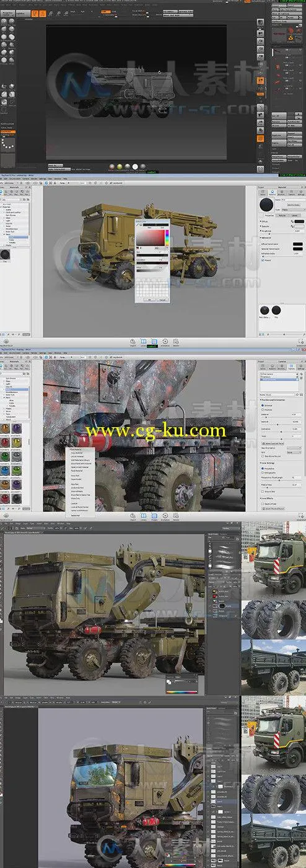Click the Distance slider in Camera panel
Viewport: 306px width, 868px height.
(281, 417)
